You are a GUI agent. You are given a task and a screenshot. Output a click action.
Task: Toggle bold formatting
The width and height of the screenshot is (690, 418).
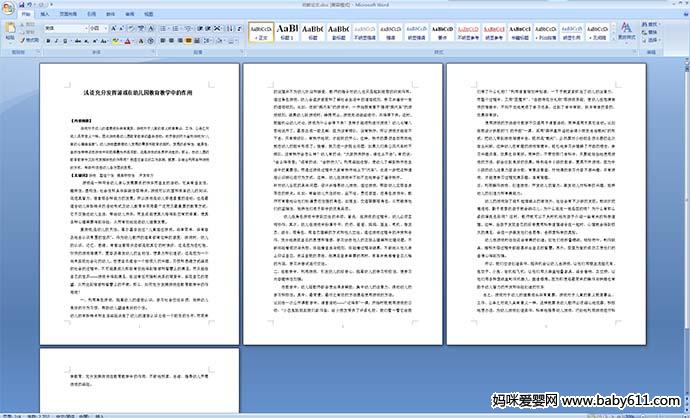pyautogui.click(x=47, y=40)
